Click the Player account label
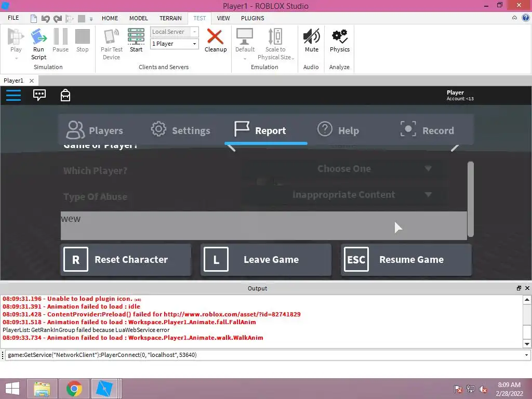 [x=460, y=96]
